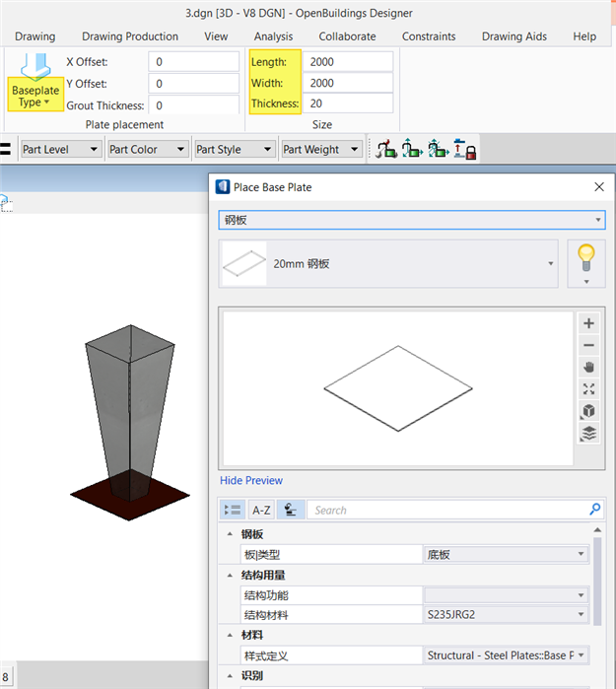Toggle the light bulb icon in Place Base Plate
The height and width of the screenshot is (689, 616).
click(x=586, y=258)
